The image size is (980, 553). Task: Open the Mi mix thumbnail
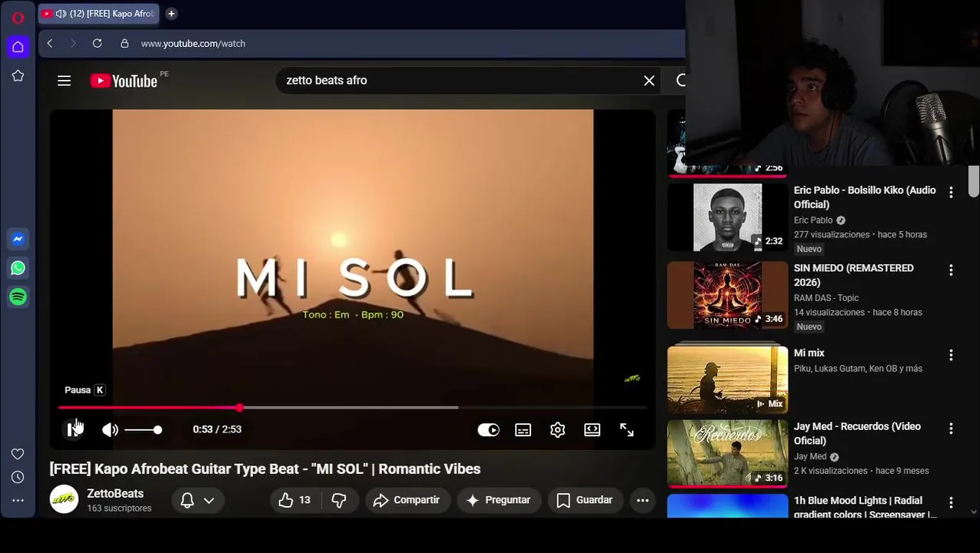click(727, 379)
